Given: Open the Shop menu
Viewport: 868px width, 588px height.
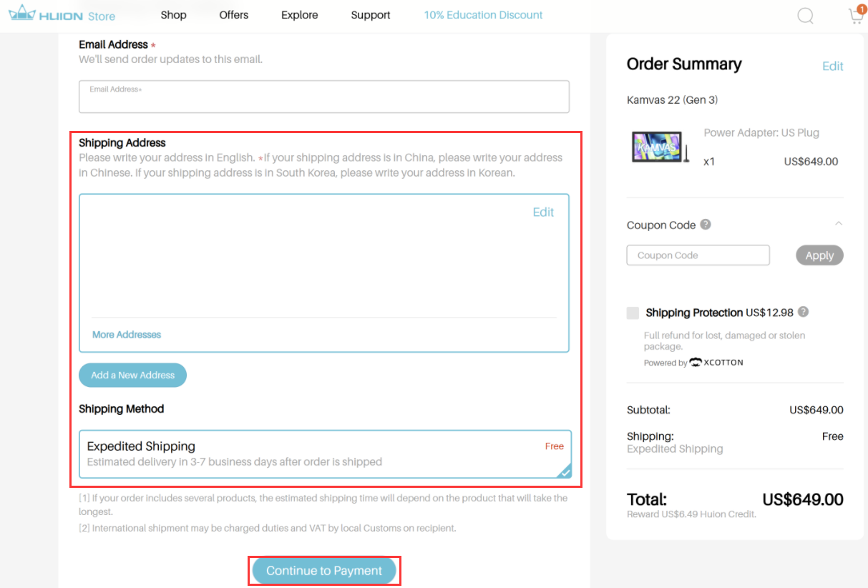Looking at the screenshot, I should [x=174, y=15].
